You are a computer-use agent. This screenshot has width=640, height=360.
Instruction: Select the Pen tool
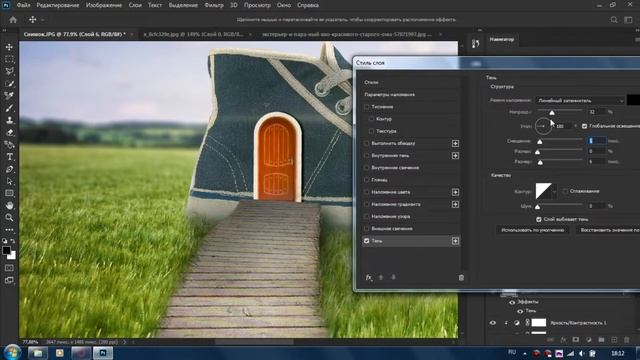tap(9, 169)
